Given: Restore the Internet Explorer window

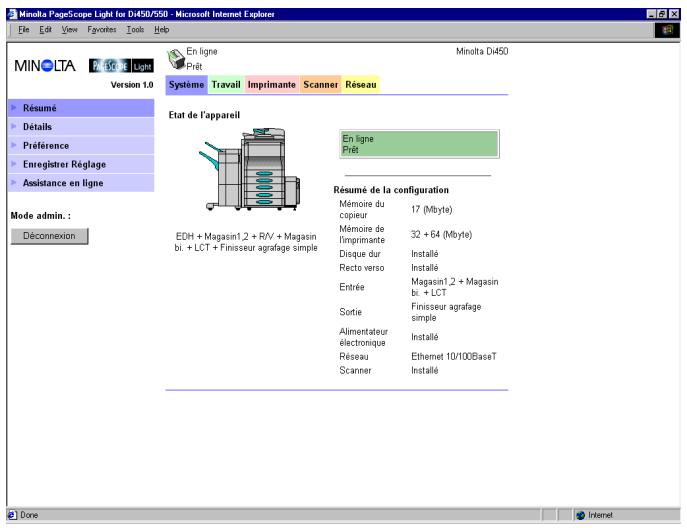Looking at the screenshot, I should 662,14.
